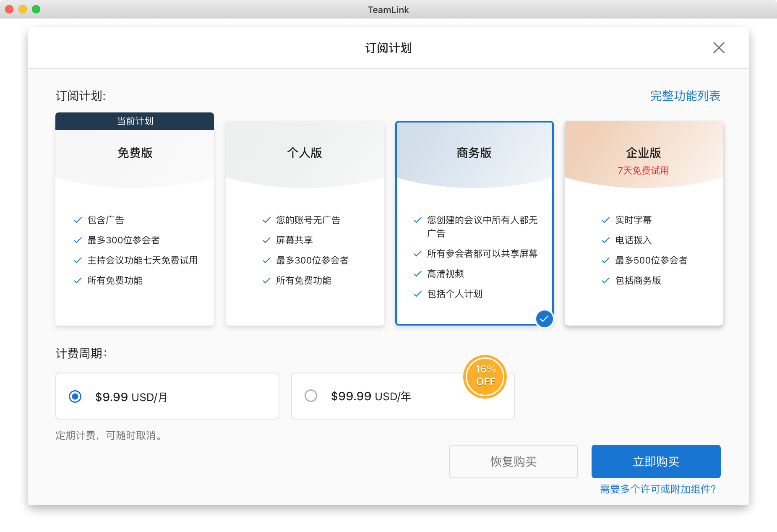Click the checkmark beside 包含广告
The height and width of the screenshot is (532, 777).
(78, 220)
